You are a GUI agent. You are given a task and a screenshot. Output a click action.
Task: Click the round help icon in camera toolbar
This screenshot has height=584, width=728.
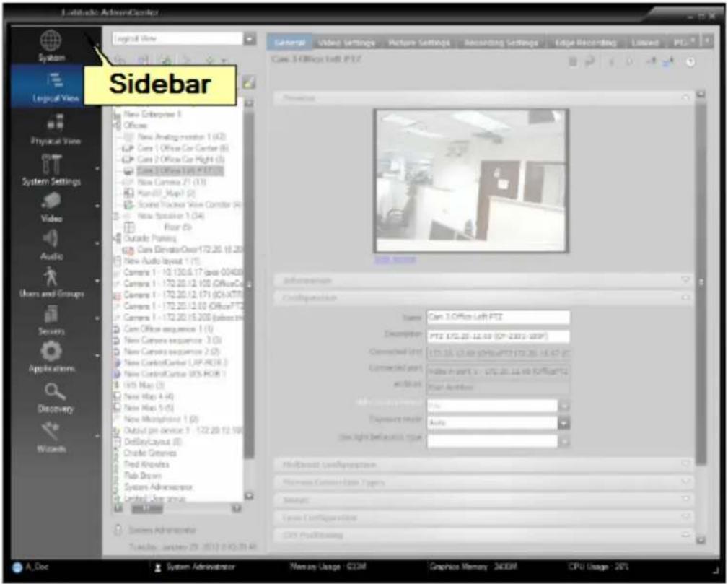coord(690,62)
